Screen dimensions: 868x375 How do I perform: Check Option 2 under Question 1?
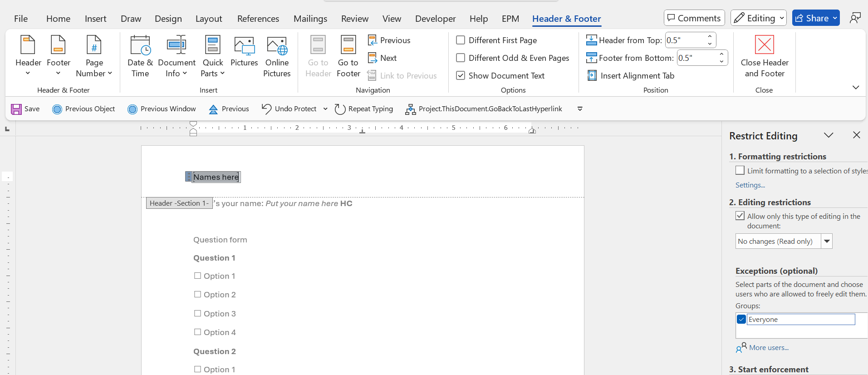pyautogui.click(x=197, y=294)
